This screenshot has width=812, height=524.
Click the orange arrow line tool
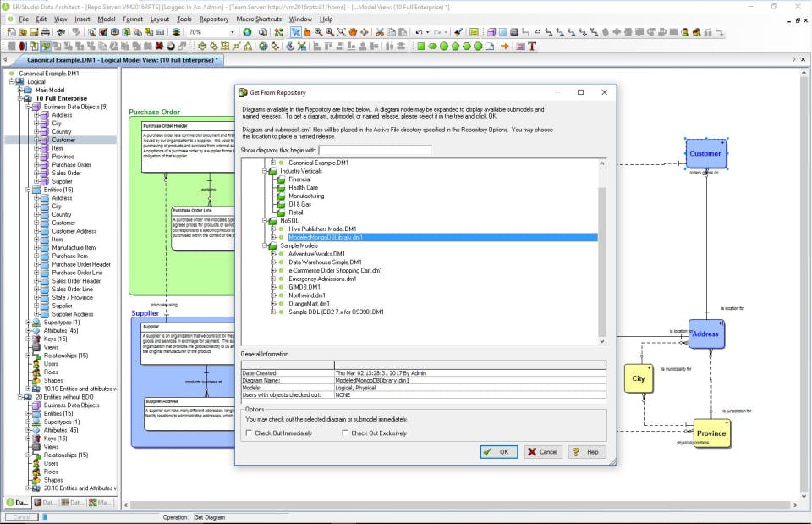tap(505, 46)
